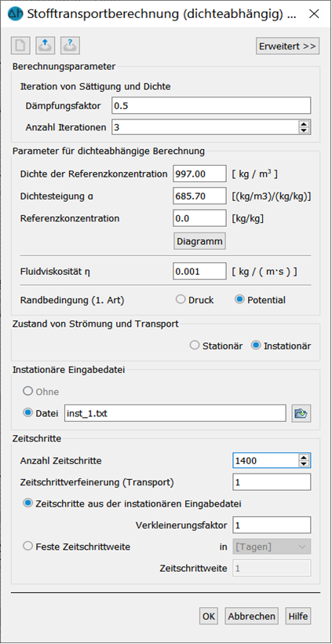Click the Dichtesteigung α value field
Viewport: 332px width, 644px height.
coord(200,196)
